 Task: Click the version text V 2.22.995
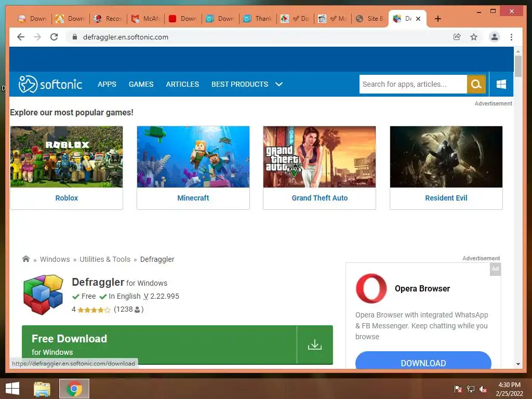(161, 296)
